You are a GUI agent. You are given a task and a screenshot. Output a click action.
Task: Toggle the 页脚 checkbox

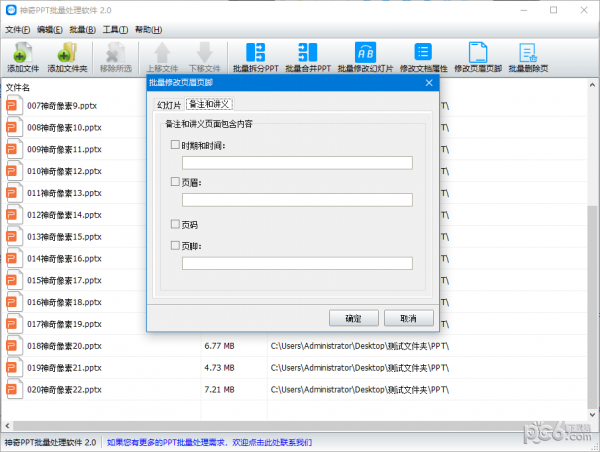click(x=176, y=245)
